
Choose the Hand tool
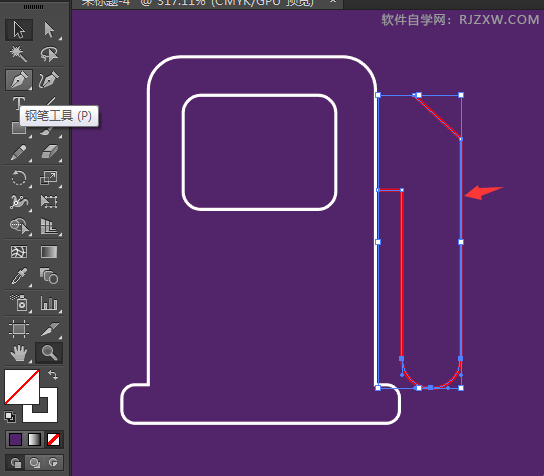coord(19,353)
